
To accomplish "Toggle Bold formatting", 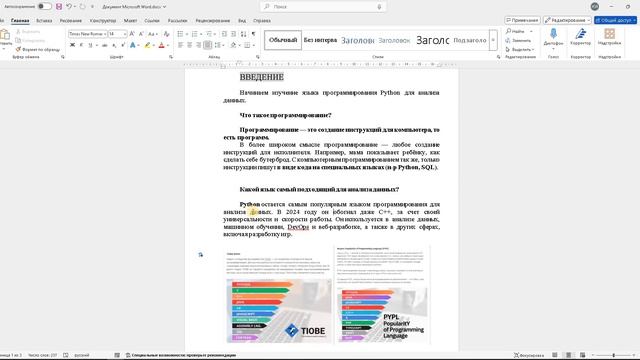I will pyautogui.click(x=72, y=45).
